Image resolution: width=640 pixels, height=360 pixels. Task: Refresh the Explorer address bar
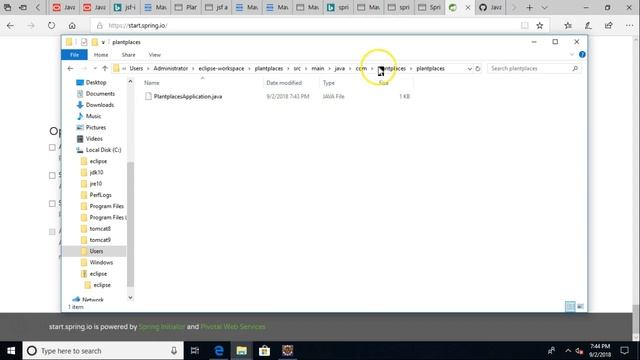pos(478,69)
